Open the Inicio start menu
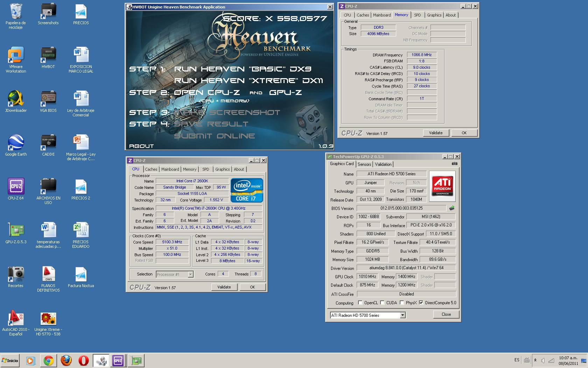Image resolution: width=588 pixels, height=368 pixels. click(10, 360)
